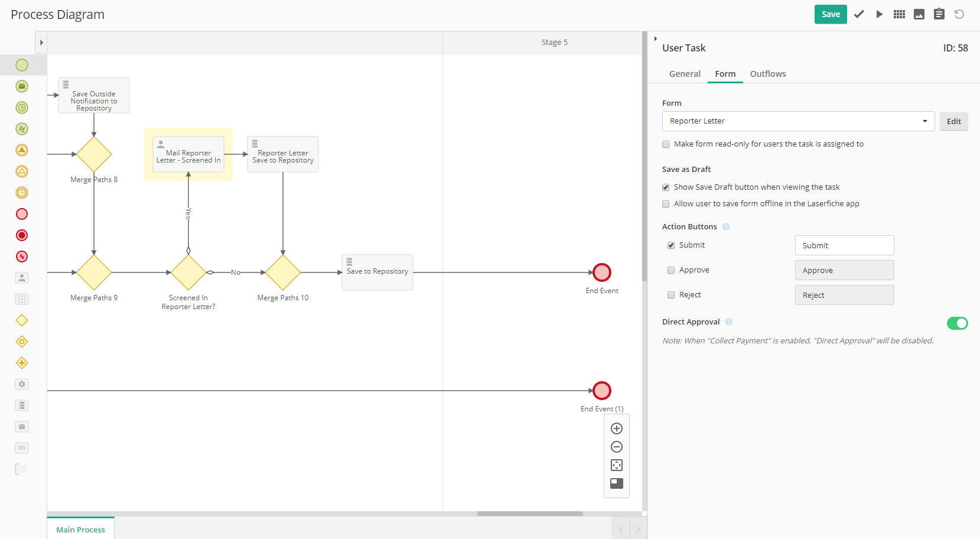The height and width of the screenshot is (539, 980).
Task: Choose the red error end event icon
Action: [x=22, y=256]
